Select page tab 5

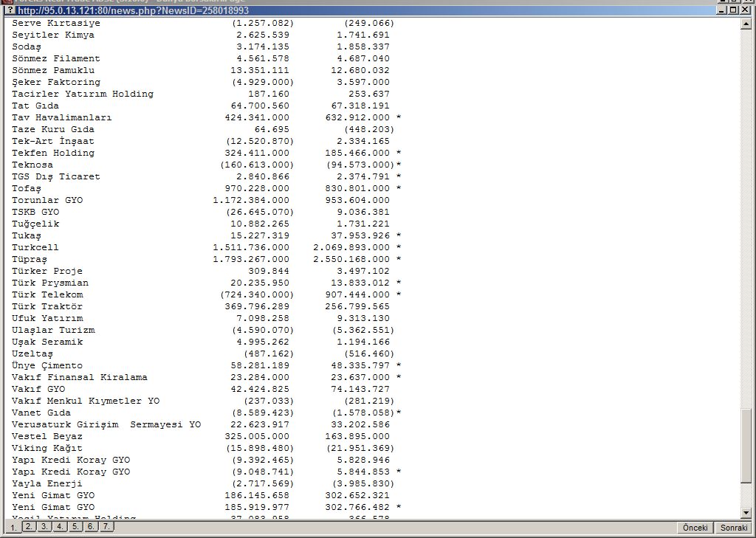(x=75, y=526)
